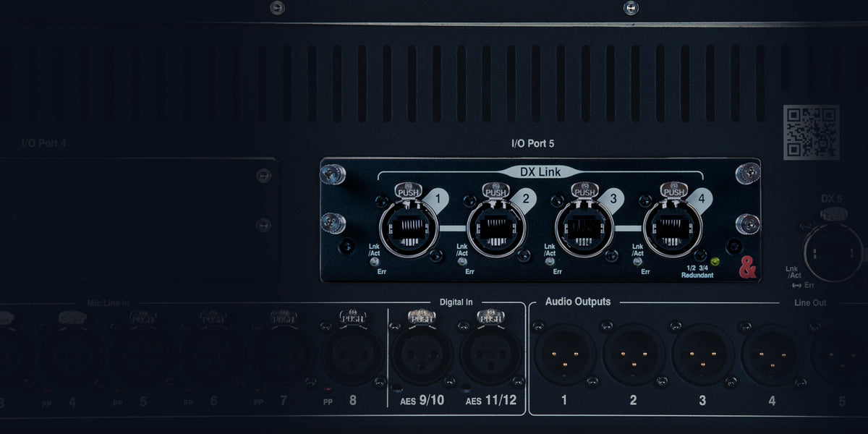This screenshot has height=434, width=868.
Task: Click DX Link etherCON port 3
Action: (584, 229)
